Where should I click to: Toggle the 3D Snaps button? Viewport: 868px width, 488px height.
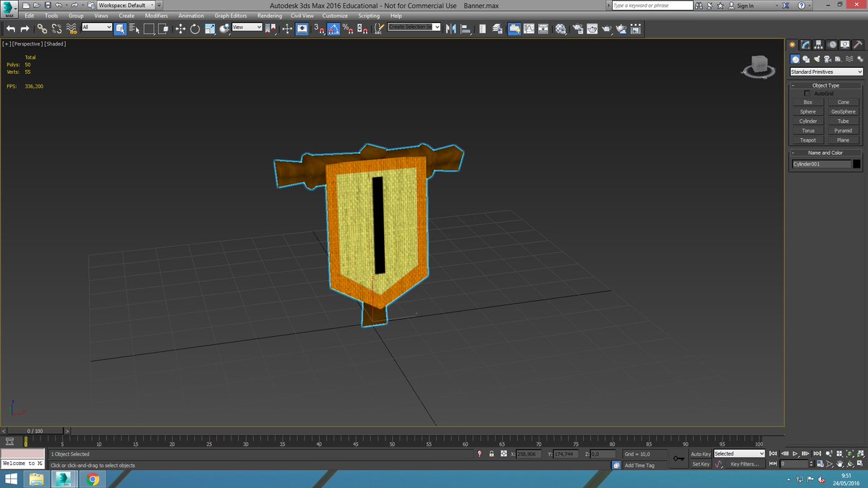319,29
